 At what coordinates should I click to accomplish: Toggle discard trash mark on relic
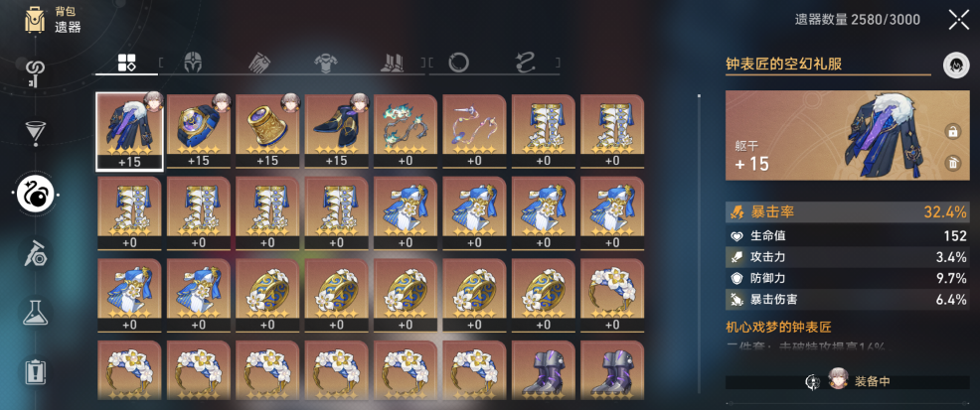click(x=953, y=164)
